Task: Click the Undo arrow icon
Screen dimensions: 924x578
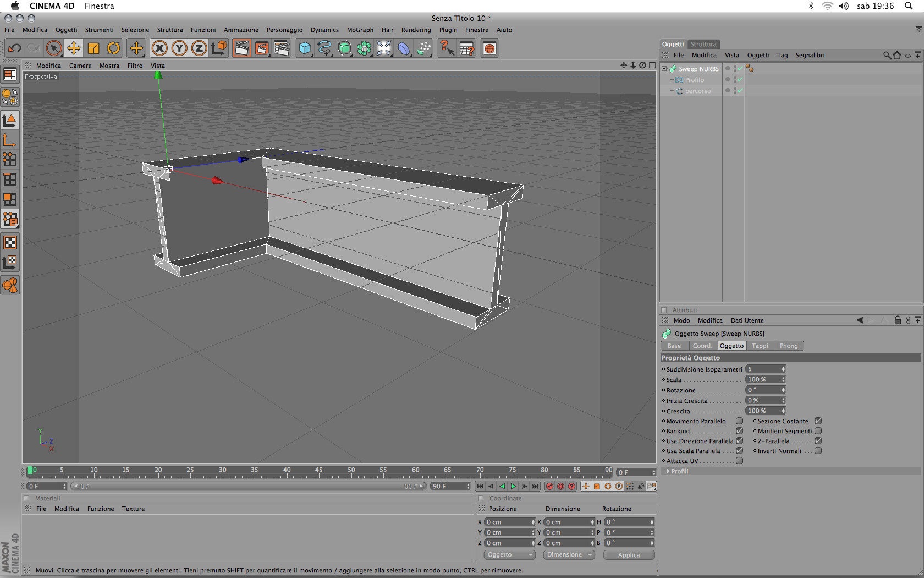Action: pos(15,48)
